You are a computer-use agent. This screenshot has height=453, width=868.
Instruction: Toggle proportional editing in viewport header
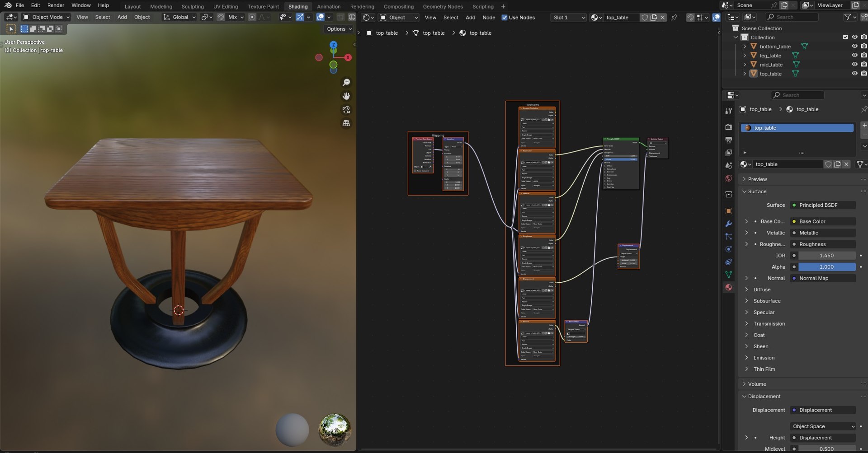tap(252, 17)
